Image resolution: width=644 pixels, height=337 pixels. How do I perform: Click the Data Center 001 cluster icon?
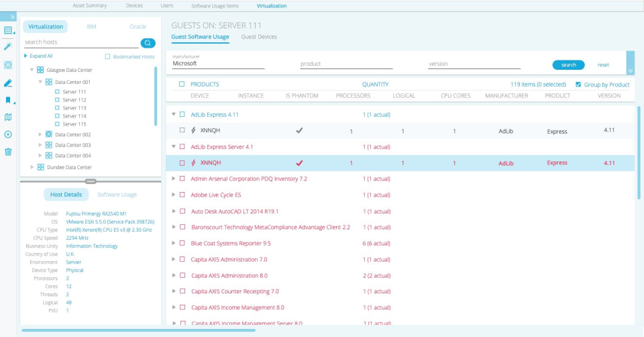[48, 82]
